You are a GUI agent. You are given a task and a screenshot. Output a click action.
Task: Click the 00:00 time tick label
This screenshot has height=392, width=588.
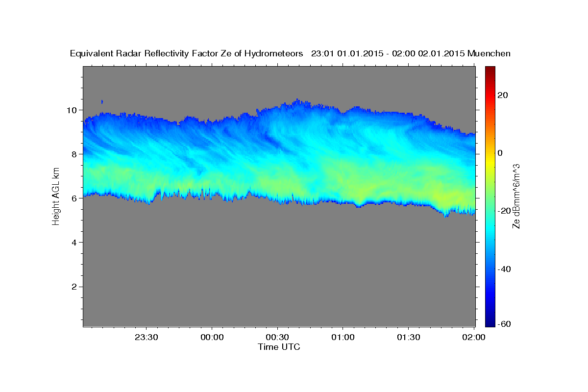tap(212, 337)
